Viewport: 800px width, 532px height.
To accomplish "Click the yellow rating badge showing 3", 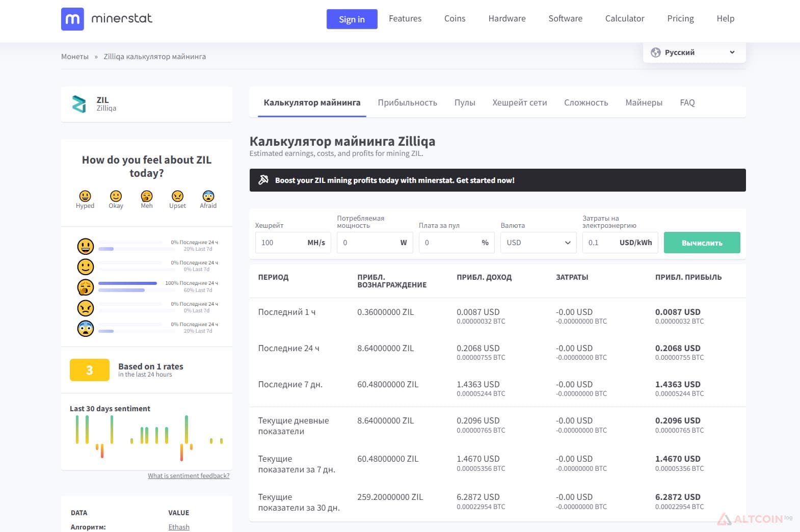I will click(90, 370).
